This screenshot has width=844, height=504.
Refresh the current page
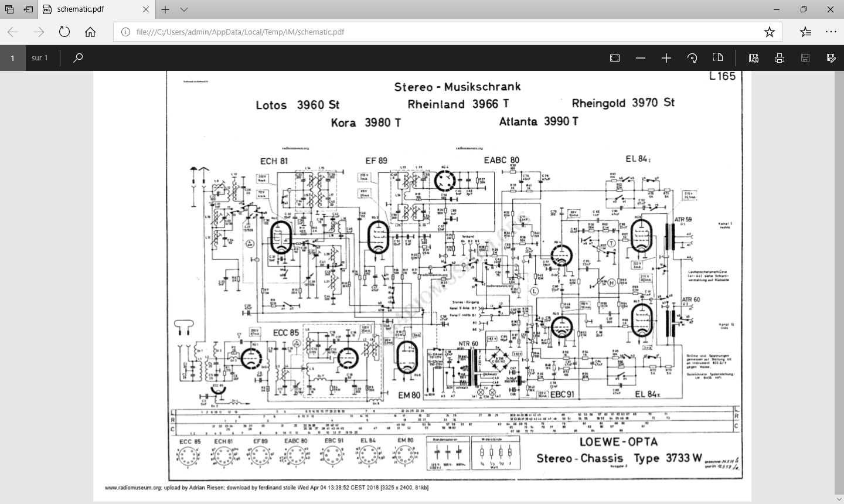(x=64, y=32)
